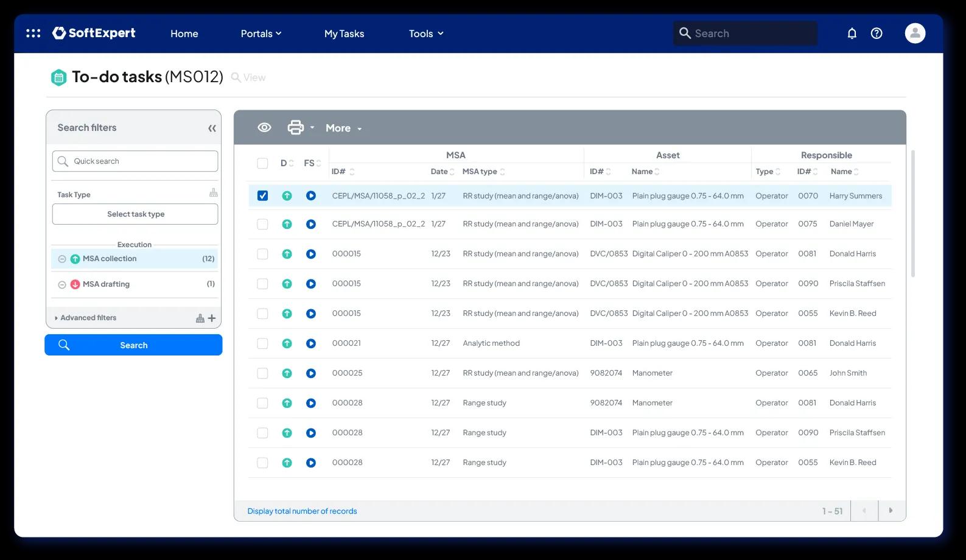Click the Manometer cell in John Smith row

click(652, 373)
